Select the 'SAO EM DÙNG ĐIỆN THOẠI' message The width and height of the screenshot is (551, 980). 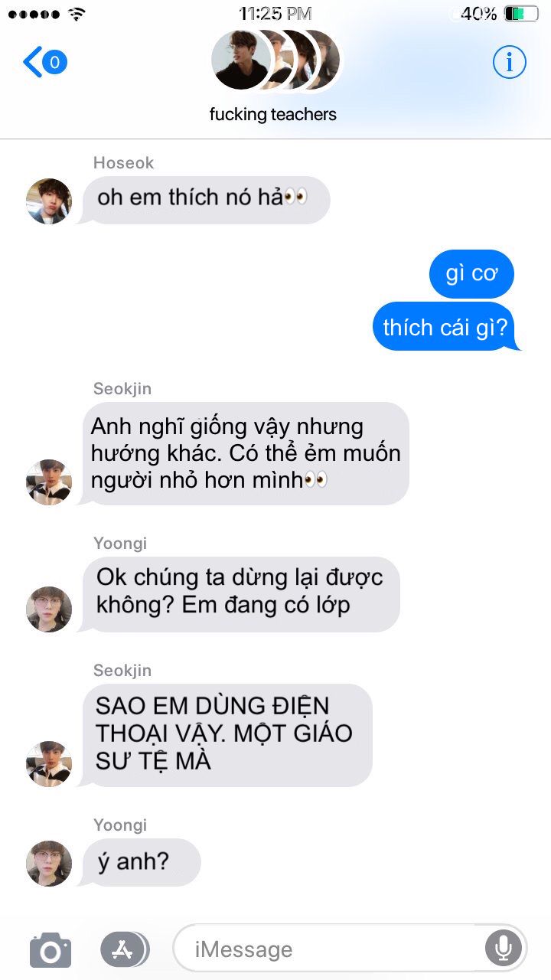pyautogui.click(x=225, y=735)
